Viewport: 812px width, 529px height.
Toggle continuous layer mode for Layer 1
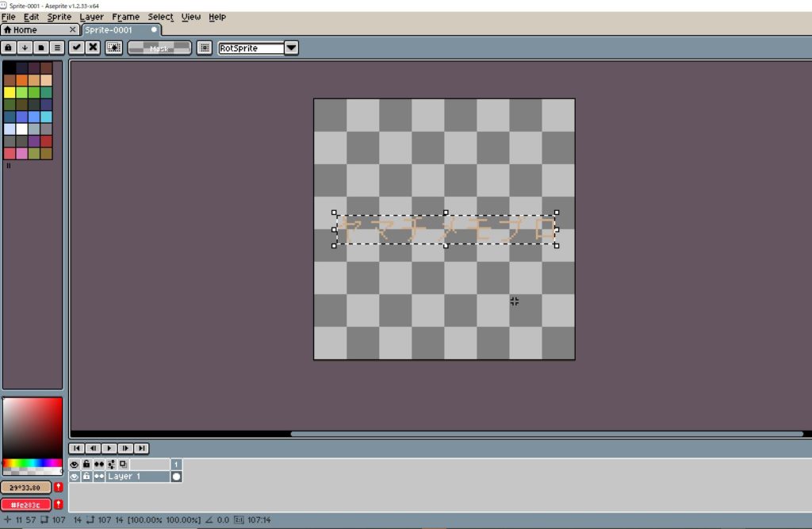click(x=99, y=477)
